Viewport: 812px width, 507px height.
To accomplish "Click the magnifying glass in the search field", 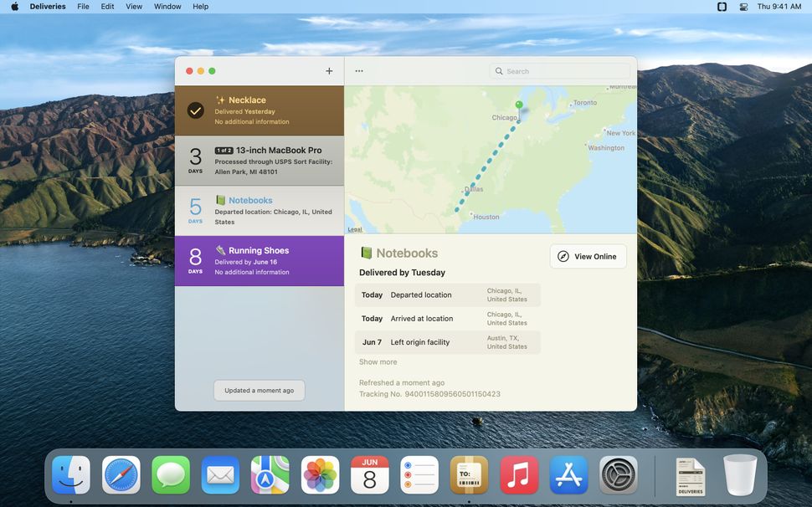I will (500, 71).
